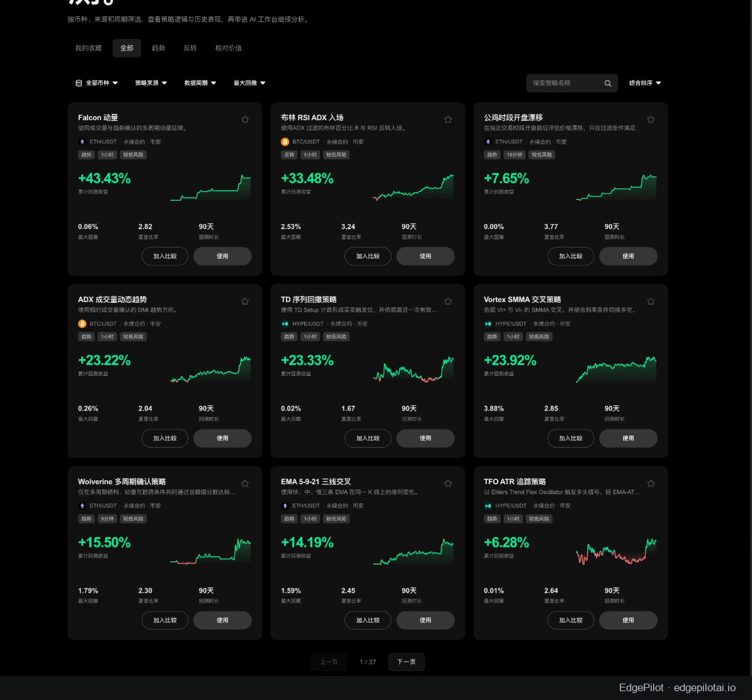Viewport: 752px width, 700px height.
Task: Open the 数据周期 dropdown
Action: pyautogui.click(x=200, y=83)
